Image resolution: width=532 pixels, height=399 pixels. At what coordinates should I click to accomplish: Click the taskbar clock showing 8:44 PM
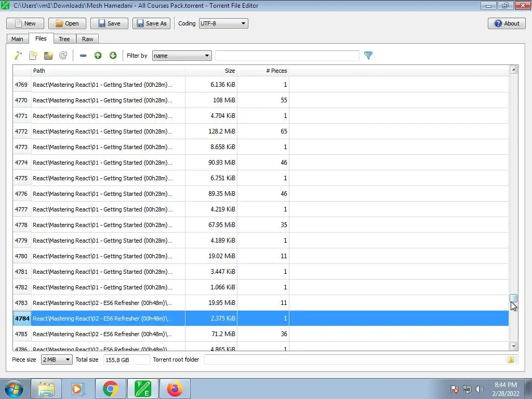pyautogui.click(x=506, y=389)
